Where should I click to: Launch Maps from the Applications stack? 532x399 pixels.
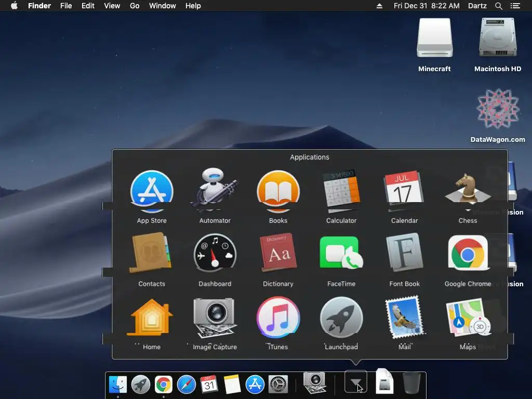pyautogui.click(x=468, y=317)
